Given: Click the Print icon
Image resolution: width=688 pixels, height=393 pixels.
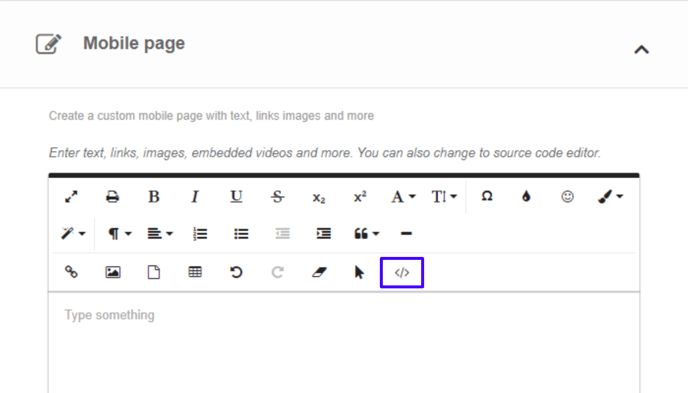Looking at the screenshot, I should pos(112,197).
